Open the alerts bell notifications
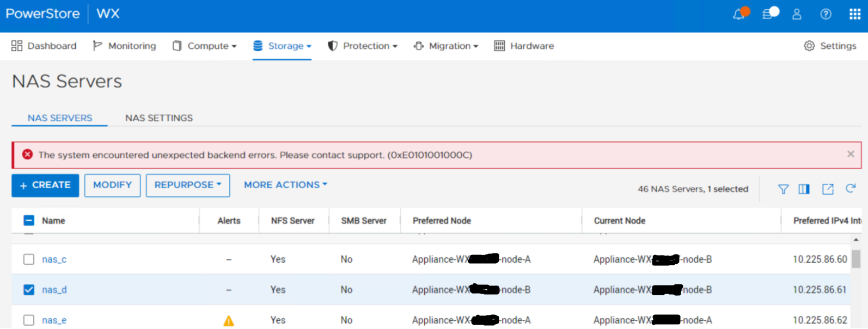 [739, 15]
